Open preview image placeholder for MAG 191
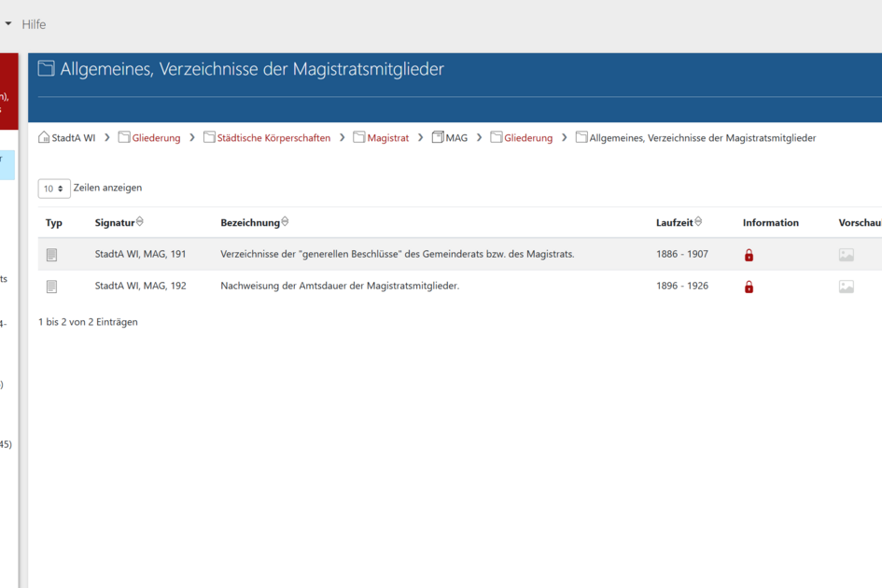The width and height of the screenshot is (882, 588). (846, 255)
